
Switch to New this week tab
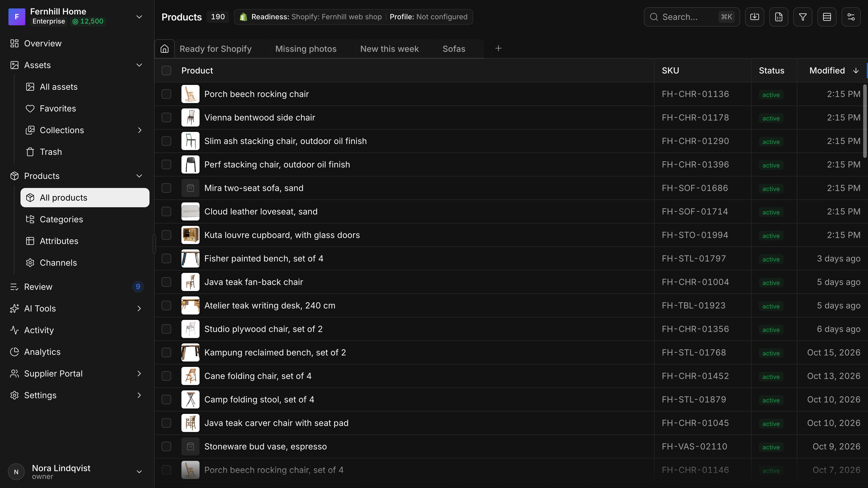coord(390,49)
